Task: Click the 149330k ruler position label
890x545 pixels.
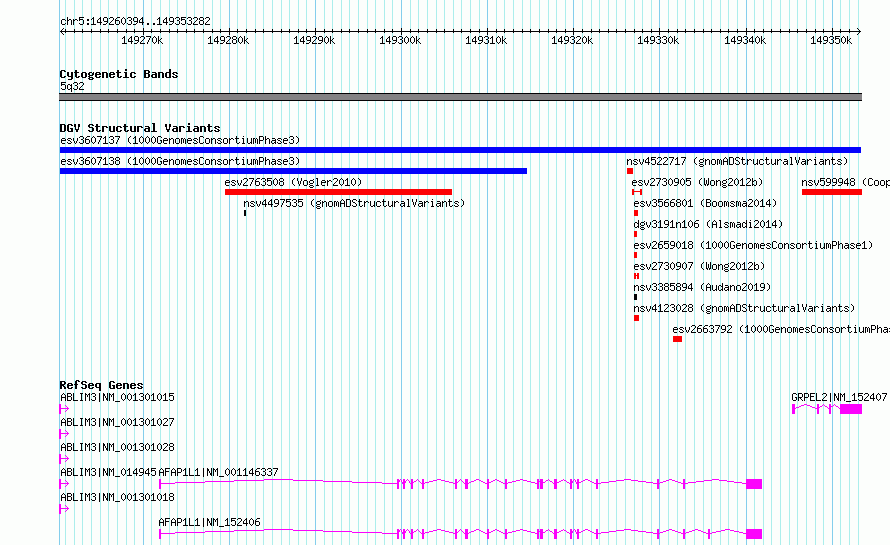Action: tap(658, 40)
